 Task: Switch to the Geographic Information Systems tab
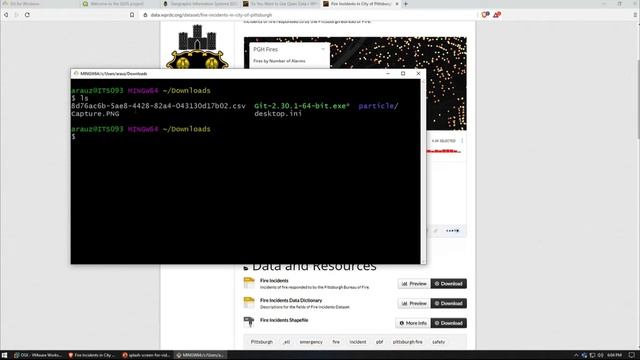point(200,4)
